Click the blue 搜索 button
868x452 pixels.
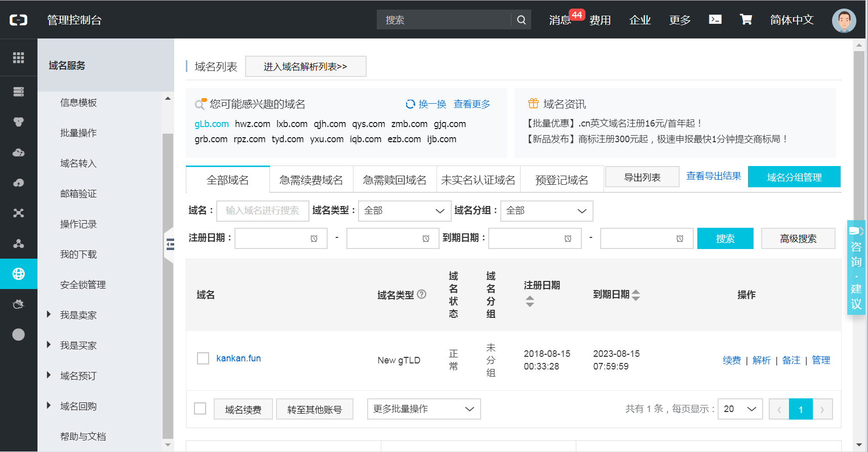point(725,238)
